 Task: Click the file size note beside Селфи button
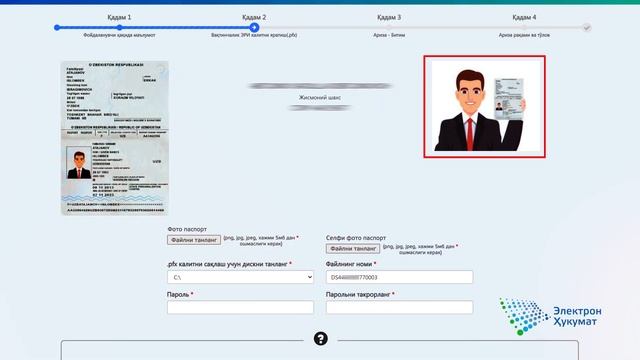[x=420, y=249]
